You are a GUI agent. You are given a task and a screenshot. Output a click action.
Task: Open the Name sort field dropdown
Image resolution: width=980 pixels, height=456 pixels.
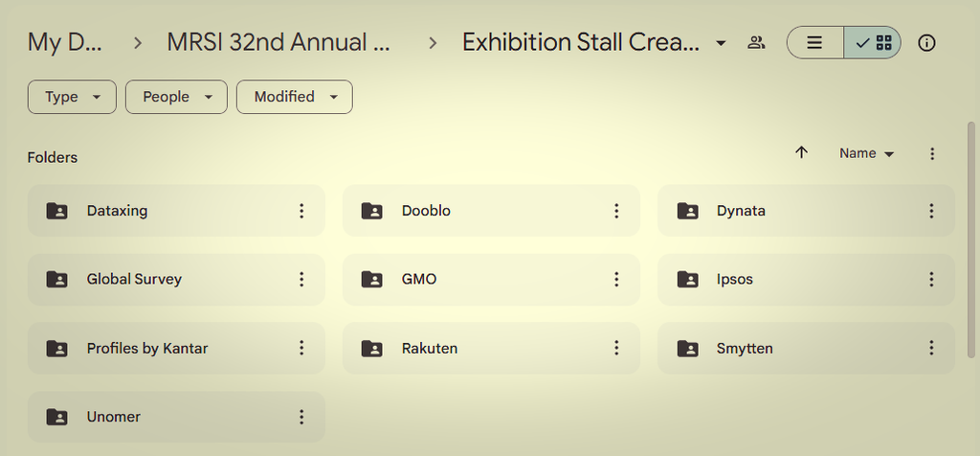tap(866, 153)
